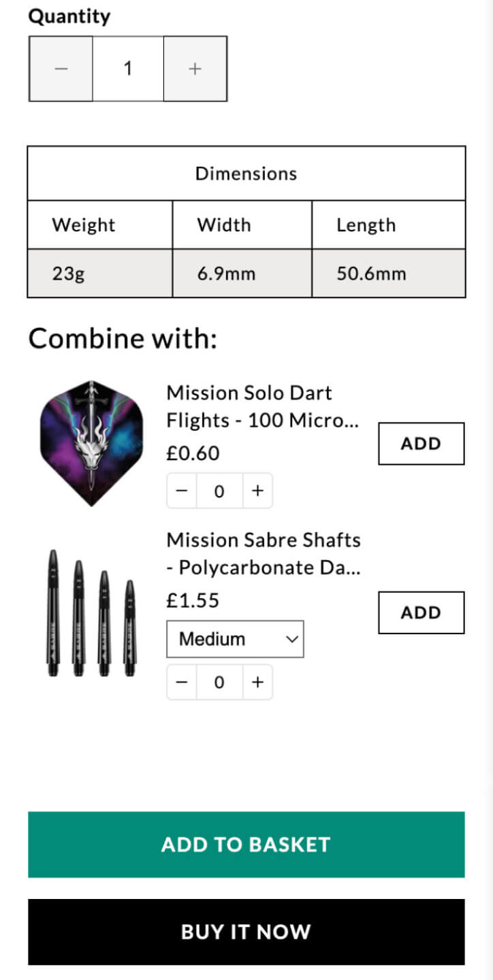Add Mission Sabre Shafts to order
The height and width of the screenshot is (980, 493).
[421, 612]
